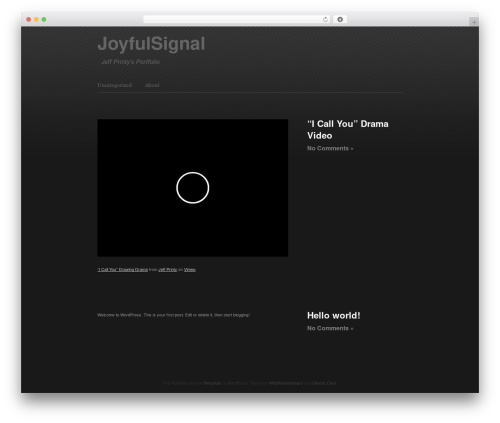Open the "I Call You" Drama Video post title
This screenshot has width=500, height=423.
click(x=348, y=130)
